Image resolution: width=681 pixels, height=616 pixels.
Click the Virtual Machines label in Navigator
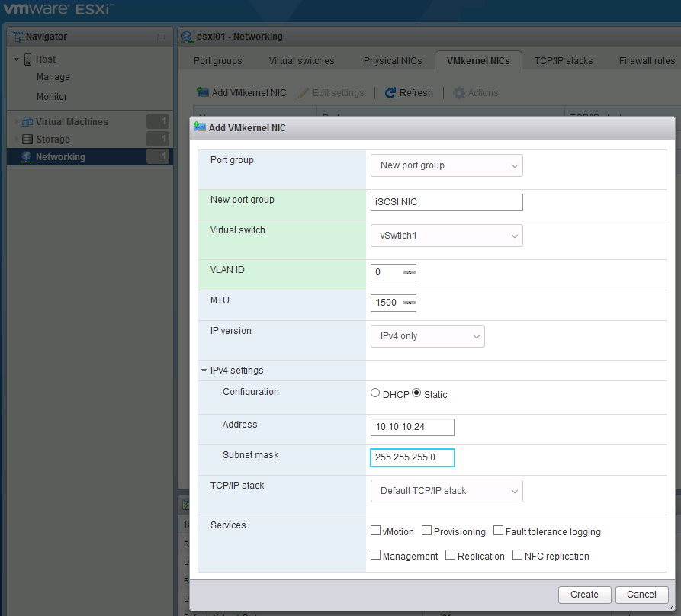point(72,122)
